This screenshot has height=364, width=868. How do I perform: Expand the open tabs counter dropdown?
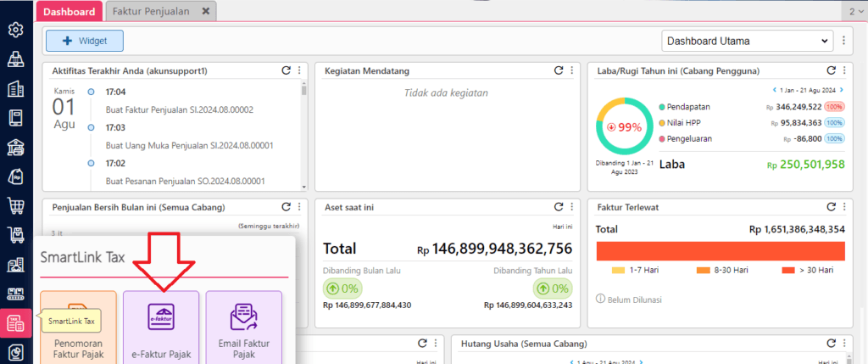coord(854,11)
